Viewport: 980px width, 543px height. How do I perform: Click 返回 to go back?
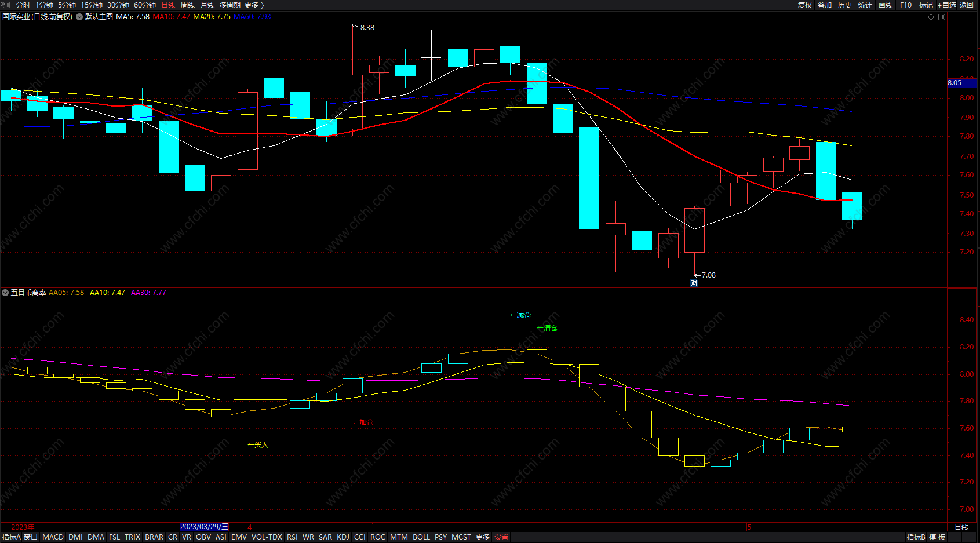click(967, 5)
